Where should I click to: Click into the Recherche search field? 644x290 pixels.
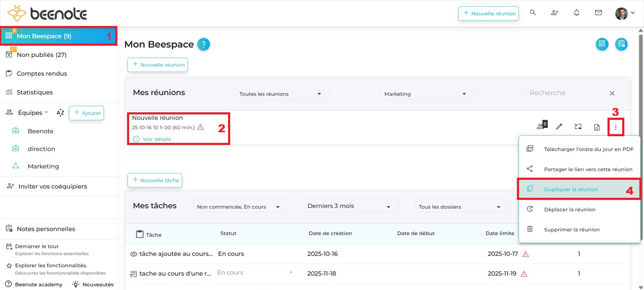562,93
